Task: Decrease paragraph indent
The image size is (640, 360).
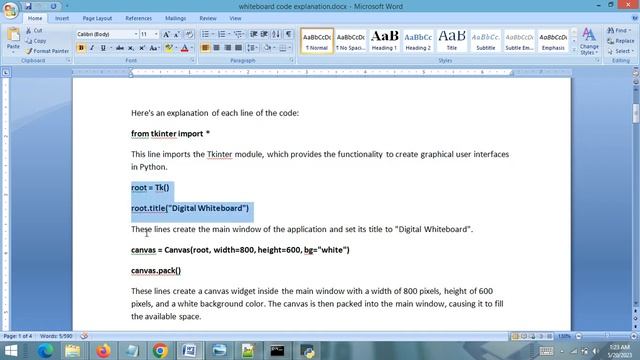Action: coord(253,34)
